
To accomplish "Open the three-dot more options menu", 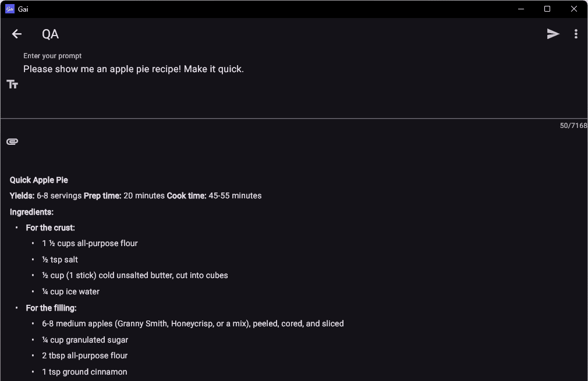I will [x=576, y=34].
